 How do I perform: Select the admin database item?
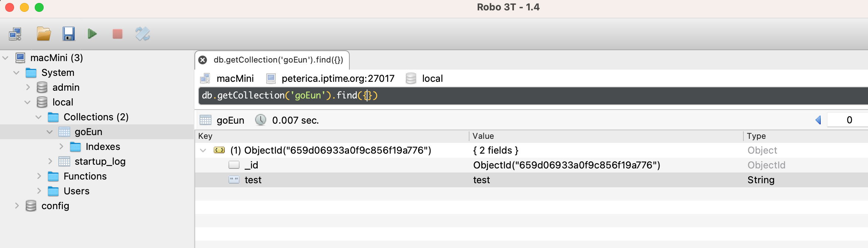pos(66,87)
